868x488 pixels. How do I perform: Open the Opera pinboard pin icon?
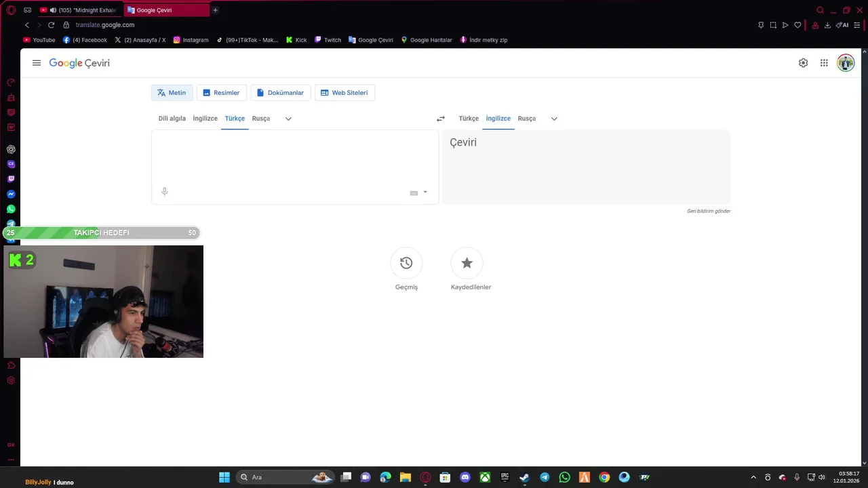761,25
